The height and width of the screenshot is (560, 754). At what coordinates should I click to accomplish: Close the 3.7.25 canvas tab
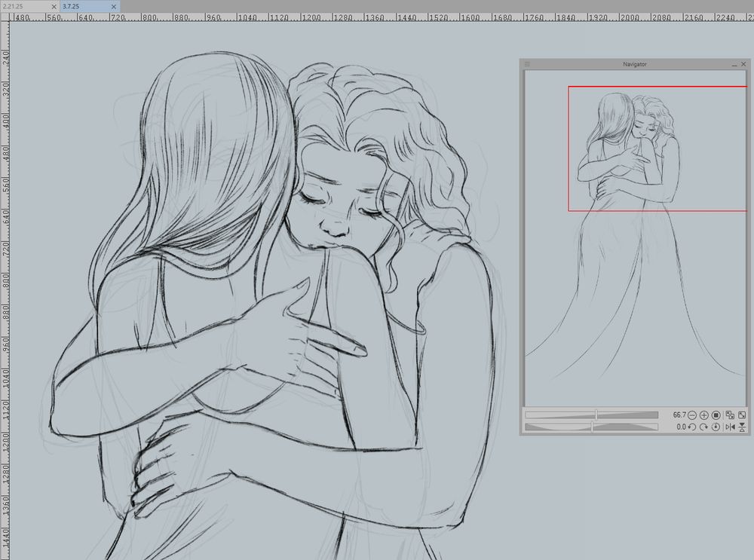[114, 7]
